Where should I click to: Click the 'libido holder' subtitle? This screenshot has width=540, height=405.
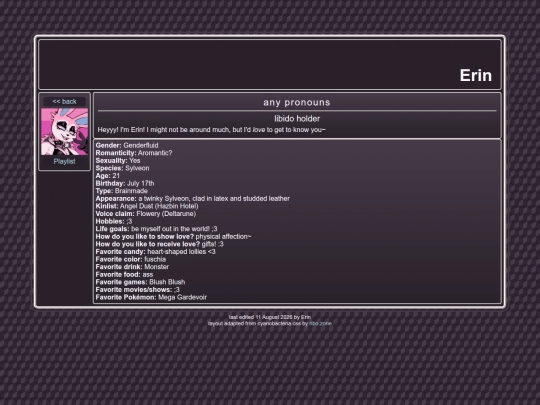(297, 119)
